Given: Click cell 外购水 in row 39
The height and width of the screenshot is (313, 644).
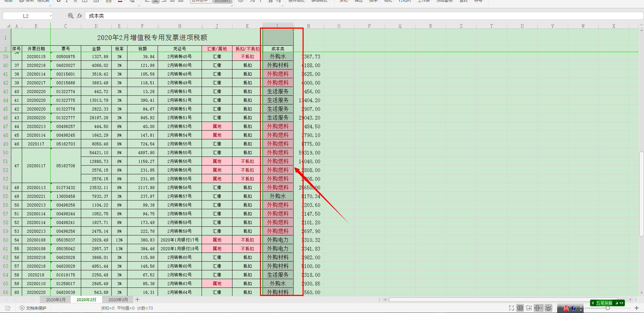Looking at the screenshot, I should click(x=278, y=57).
